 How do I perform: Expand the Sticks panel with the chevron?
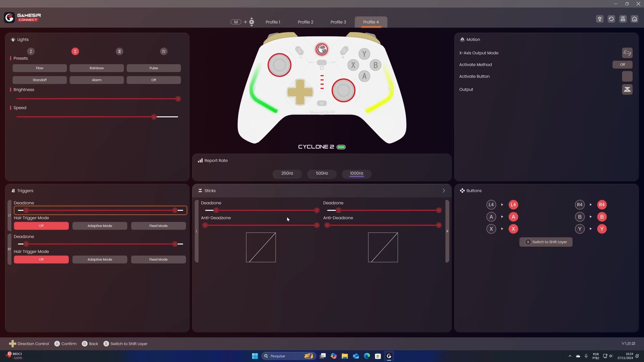[x=444, y=191]
